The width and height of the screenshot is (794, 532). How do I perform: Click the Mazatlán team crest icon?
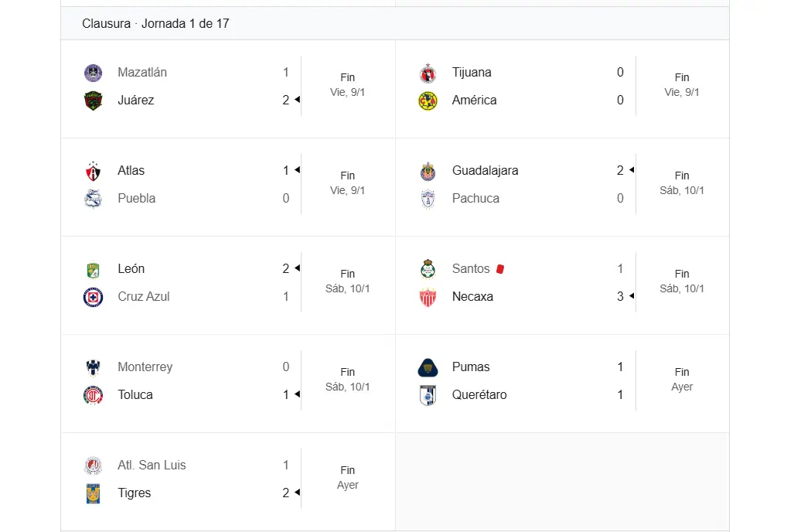point(93,73)
